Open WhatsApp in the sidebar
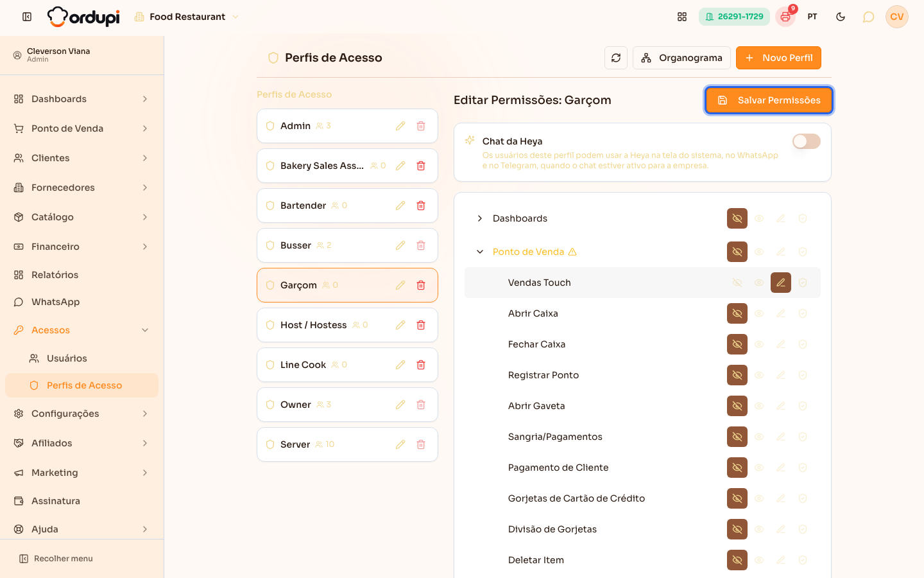Screen dimensions: 924x578 (x=81, y=302)
